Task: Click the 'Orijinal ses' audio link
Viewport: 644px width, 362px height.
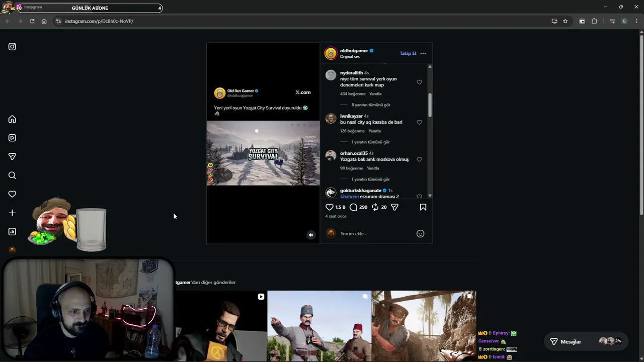Action: click(350, 57)
